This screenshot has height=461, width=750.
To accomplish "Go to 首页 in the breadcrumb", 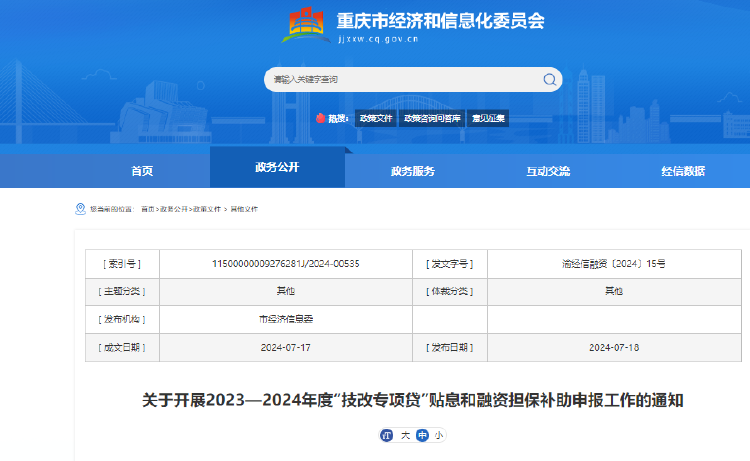I will click(x=147, y=209).
